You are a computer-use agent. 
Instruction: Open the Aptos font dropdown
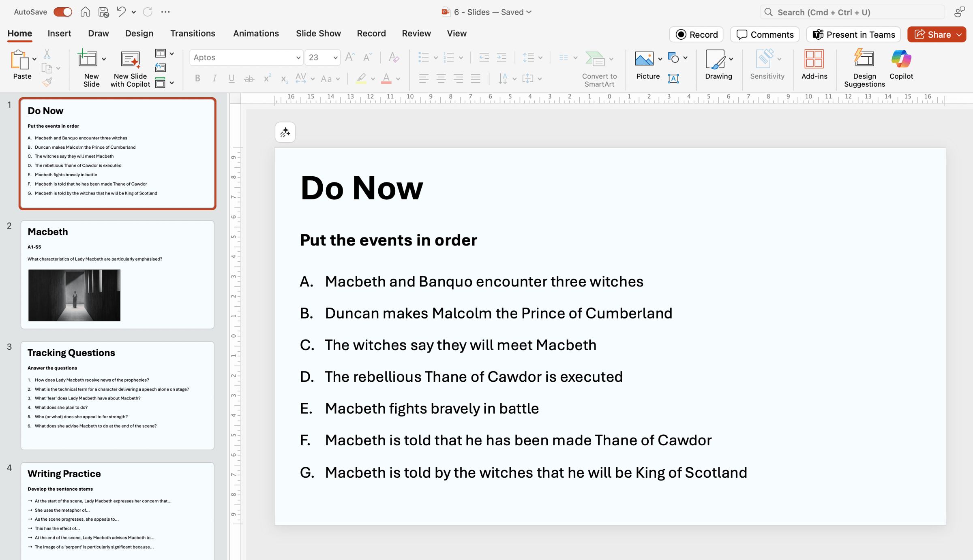point(298,57)
